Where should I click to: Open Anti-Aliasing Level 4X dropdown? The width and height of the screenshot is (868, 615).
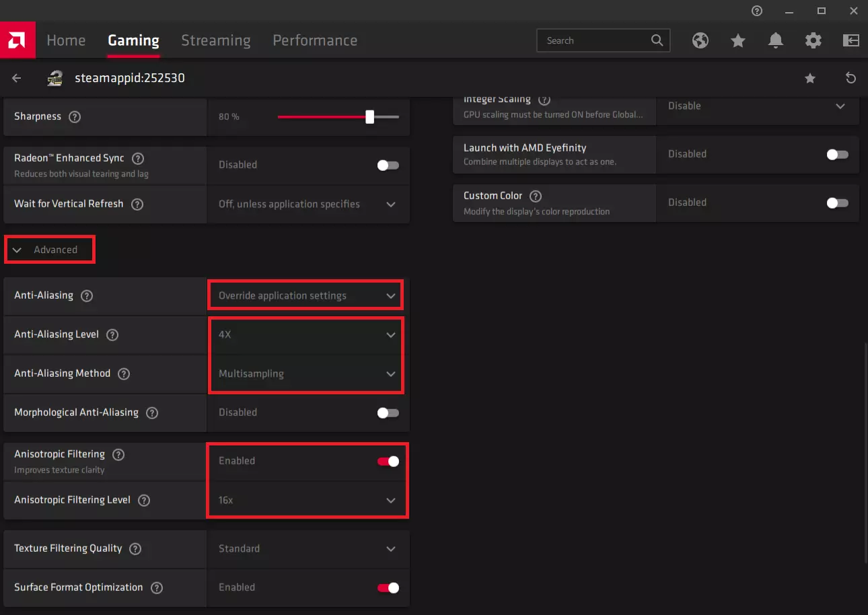point(308,334)
